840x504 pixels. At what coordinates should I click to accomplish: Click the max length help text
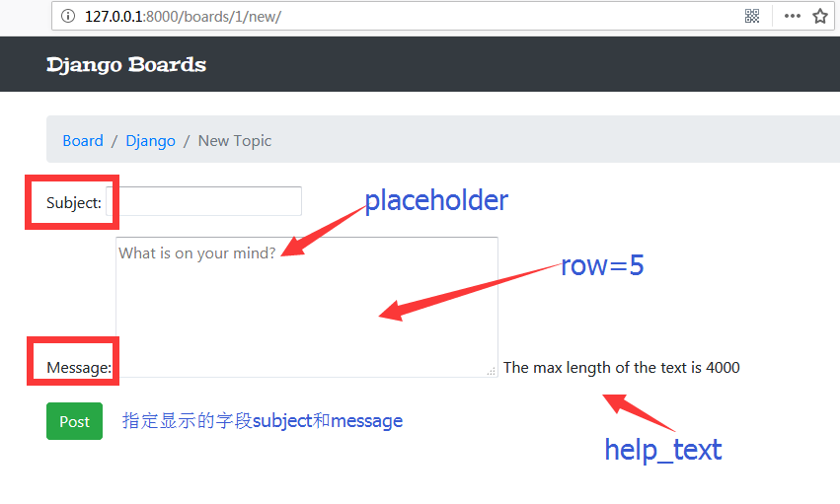(622, 368)
